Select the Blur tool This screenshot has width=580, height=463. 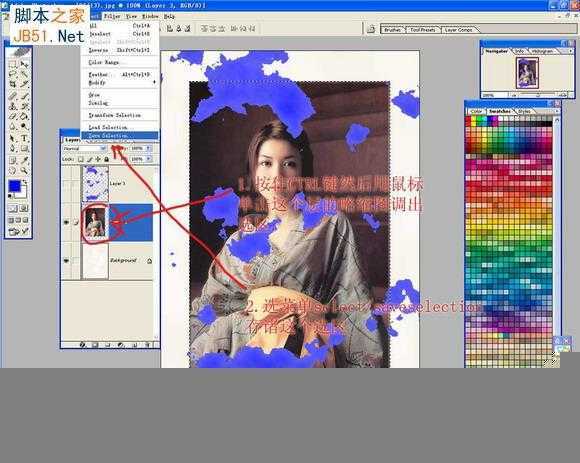(x=13, y=127)
